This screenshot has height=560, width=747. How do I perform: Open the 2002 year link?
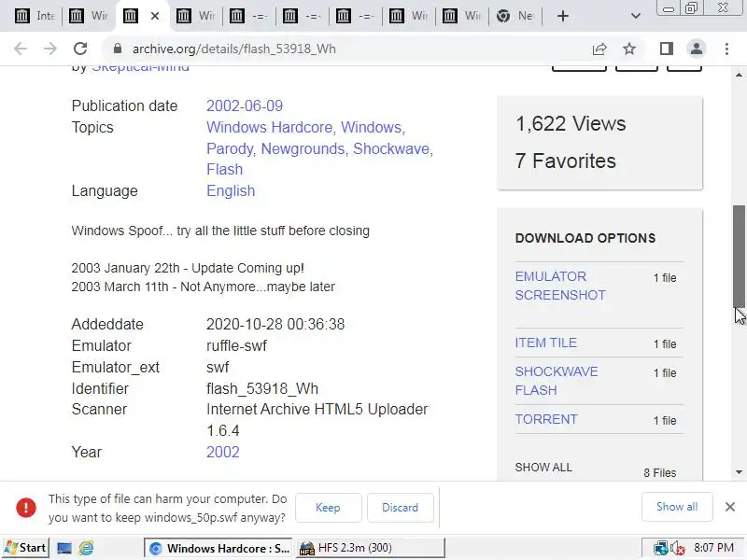click(x=222, y=452)
